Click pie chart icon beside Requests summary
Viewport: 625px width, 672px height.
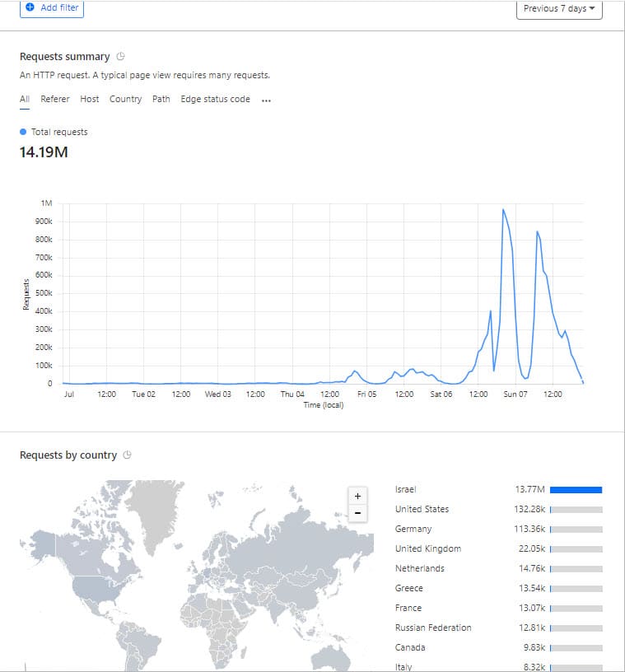coord(121,57)
